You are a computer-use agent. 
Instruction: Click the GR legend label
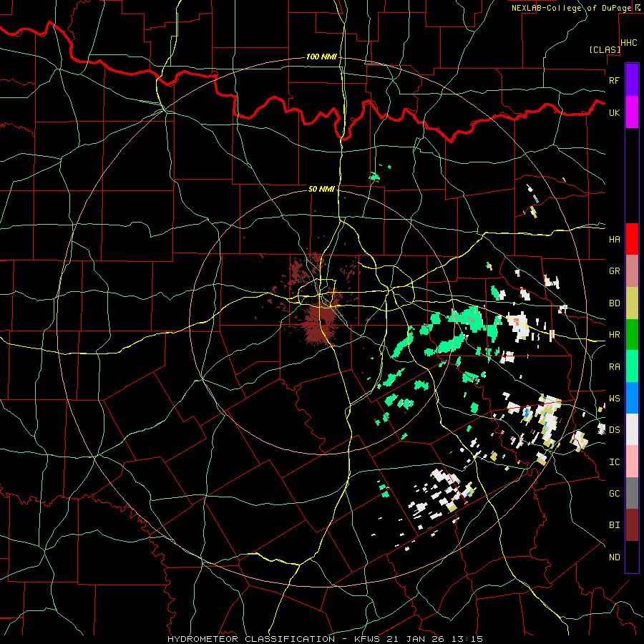(614, 271)
